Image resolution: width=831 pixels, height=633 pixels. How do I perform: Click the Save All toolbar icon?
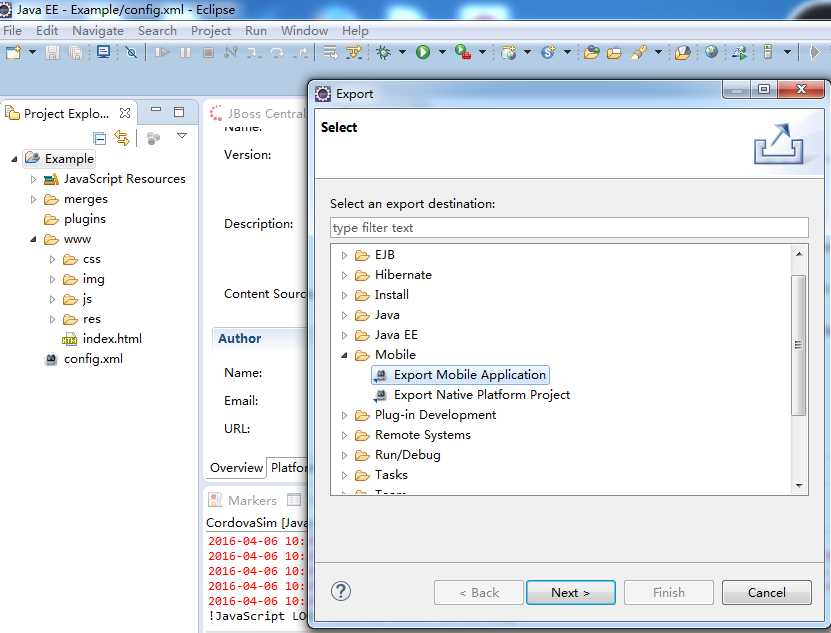[75, 52]
